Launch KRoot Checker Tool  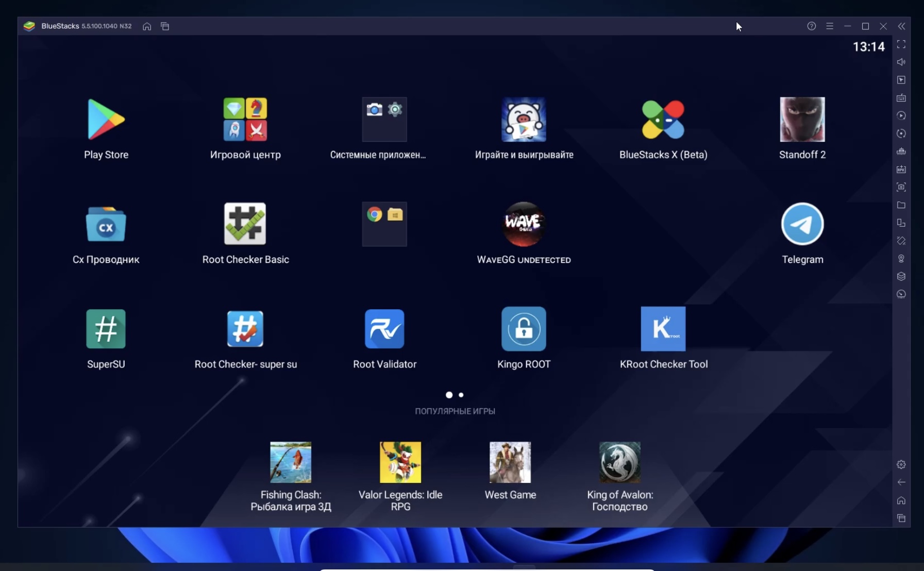tap(663, 329)
